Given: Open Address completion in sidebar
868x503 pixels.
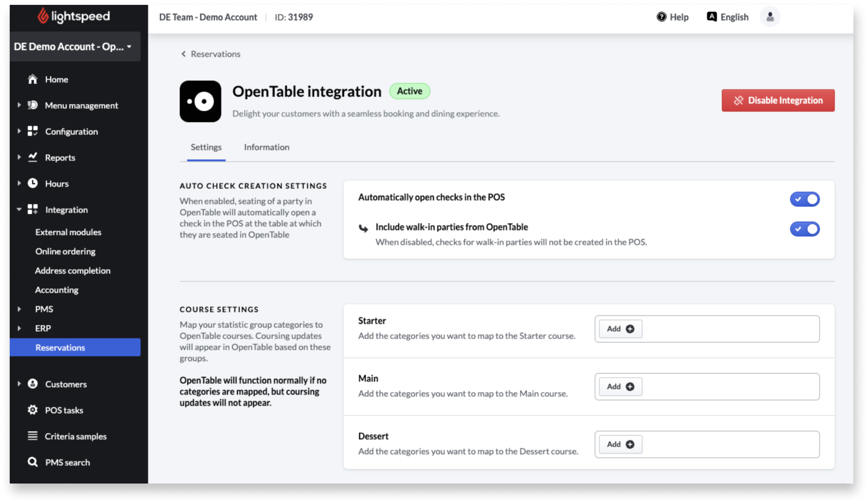Looking at the screenshot, I should pyautogui.click(x=72, y=271).
